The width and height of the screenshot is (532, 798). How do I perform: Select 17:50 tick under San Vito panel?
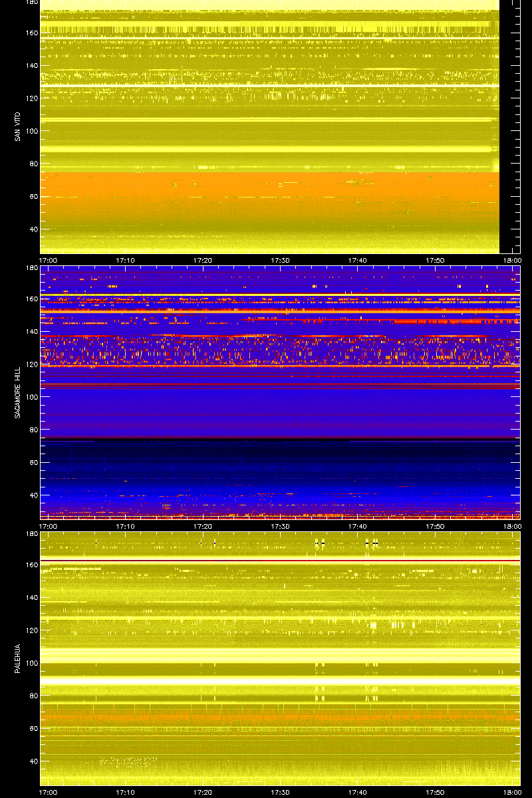(x=436, y=260)
